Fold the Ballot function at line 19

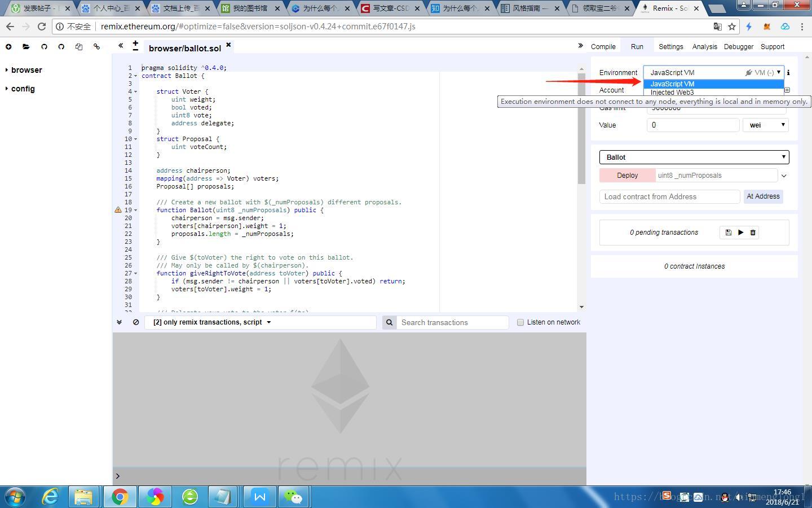[136, 210]
